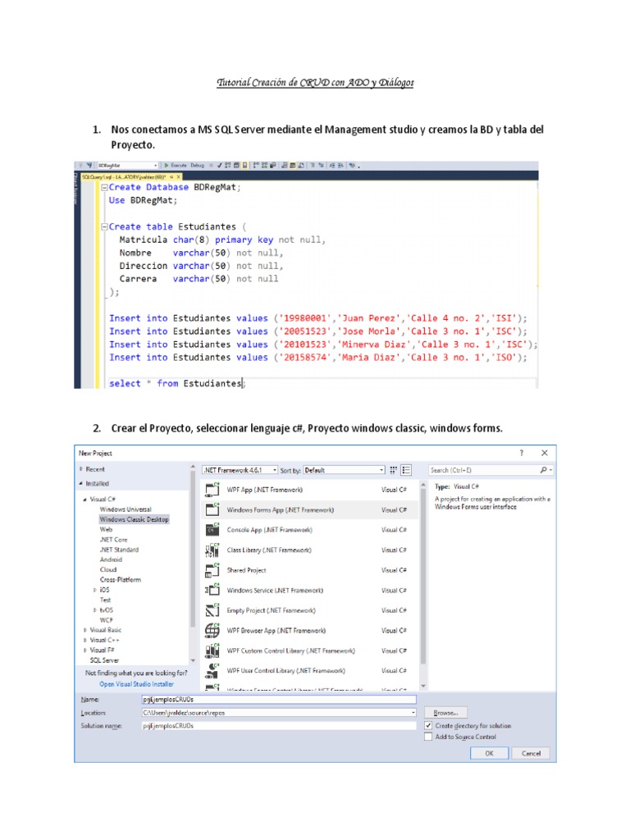This screenshot has height=840, width=630.
Task: Click the Shared Project template icon
Action: coord(212,570)
